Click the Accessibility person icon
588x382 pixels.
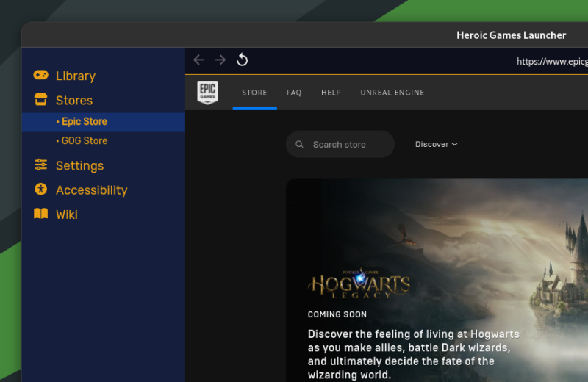[x=40, y=189]
